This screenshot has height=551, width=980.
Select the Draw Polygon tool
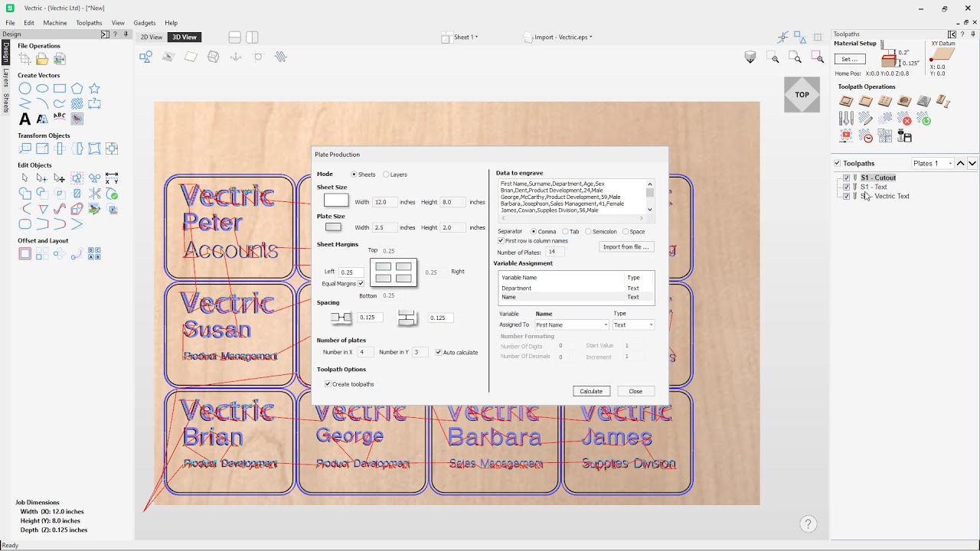[x=77, y=89]
